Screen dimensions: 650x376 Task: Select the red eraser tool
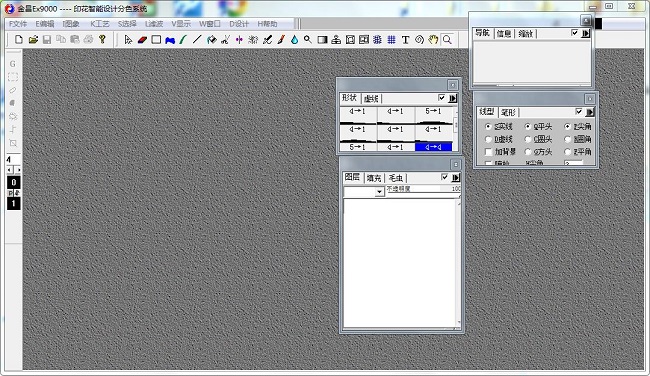142,40
